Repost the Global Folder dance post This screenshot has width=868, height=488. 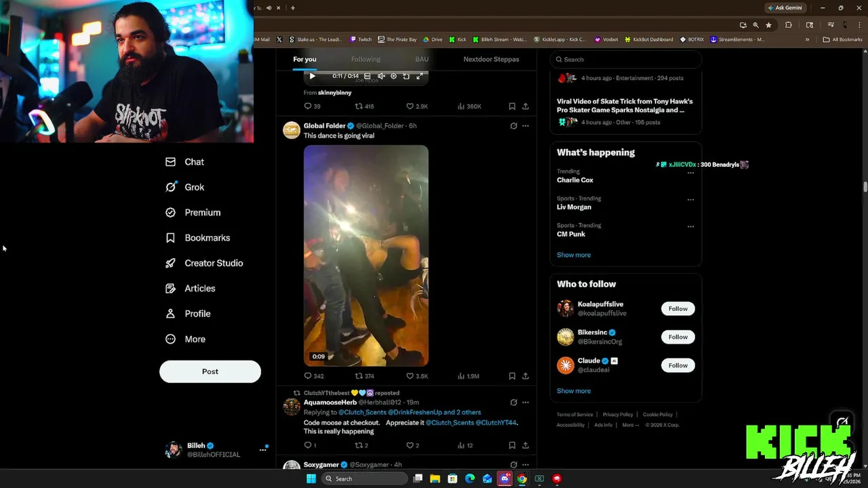tap(364, 376)
